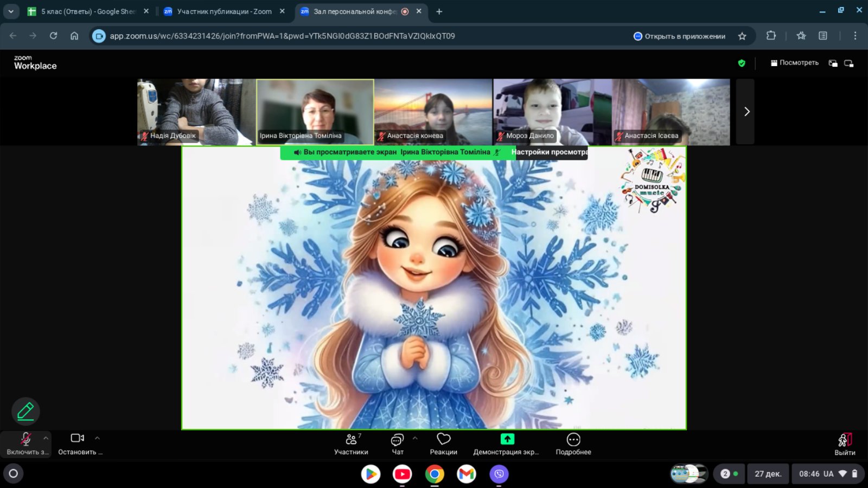
Task: Open system tray showing 08:46 UA
Action: pyautogui.click(x=828, y=473)
